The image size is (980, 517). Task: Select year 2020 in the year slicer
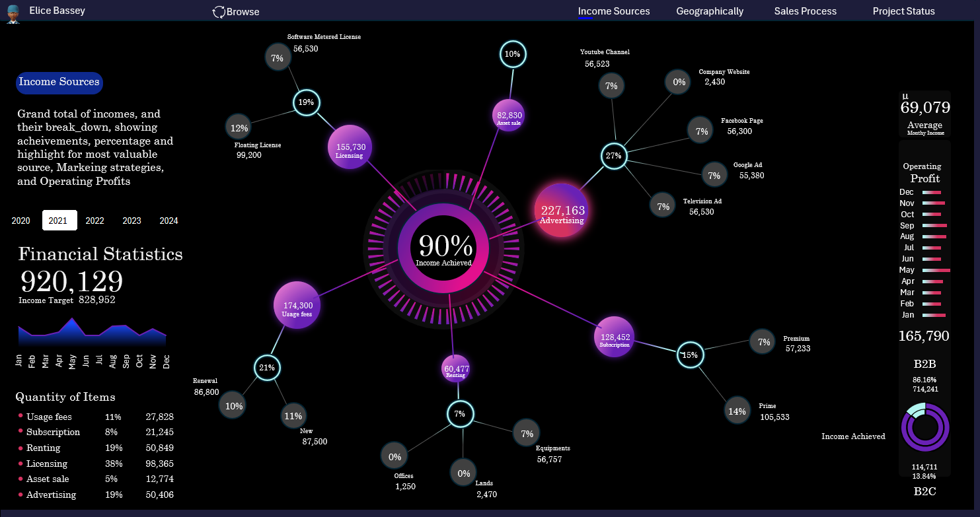[21, 221]
